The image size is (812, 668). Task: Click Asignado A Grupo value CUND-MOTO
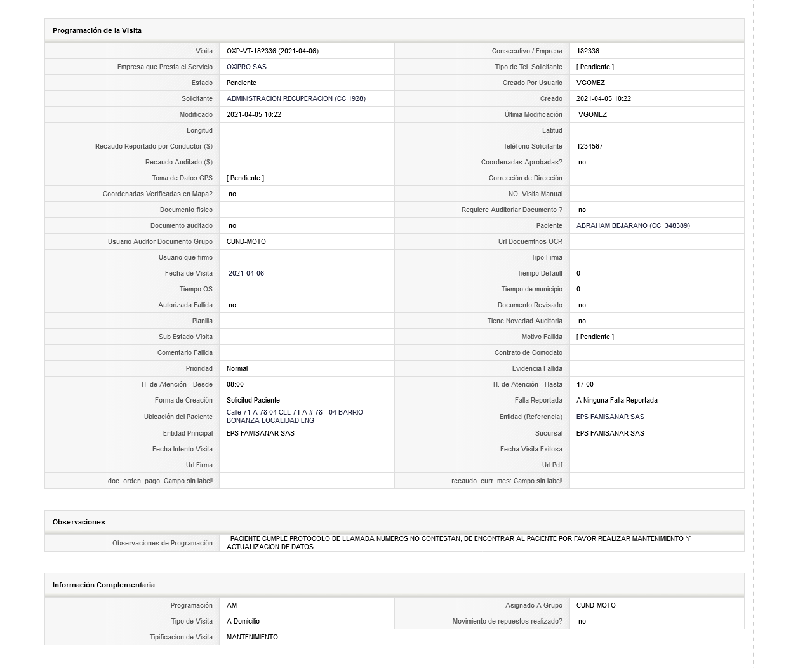[x=596, y=605]
